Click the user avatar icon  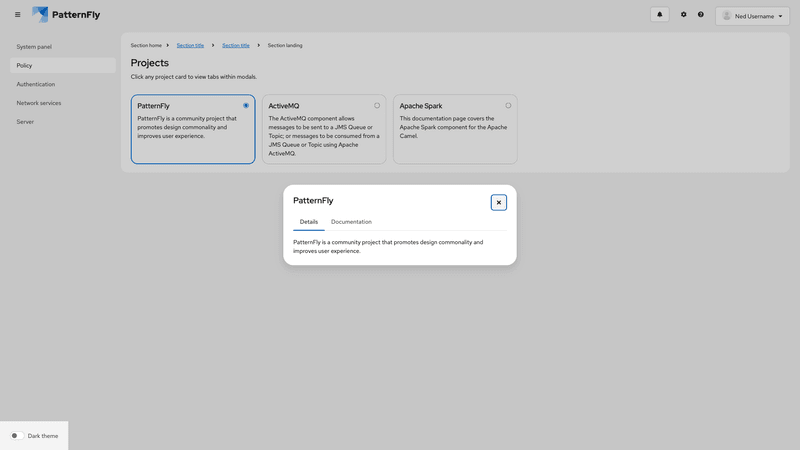pyautogui.click(x=727, y=16)
